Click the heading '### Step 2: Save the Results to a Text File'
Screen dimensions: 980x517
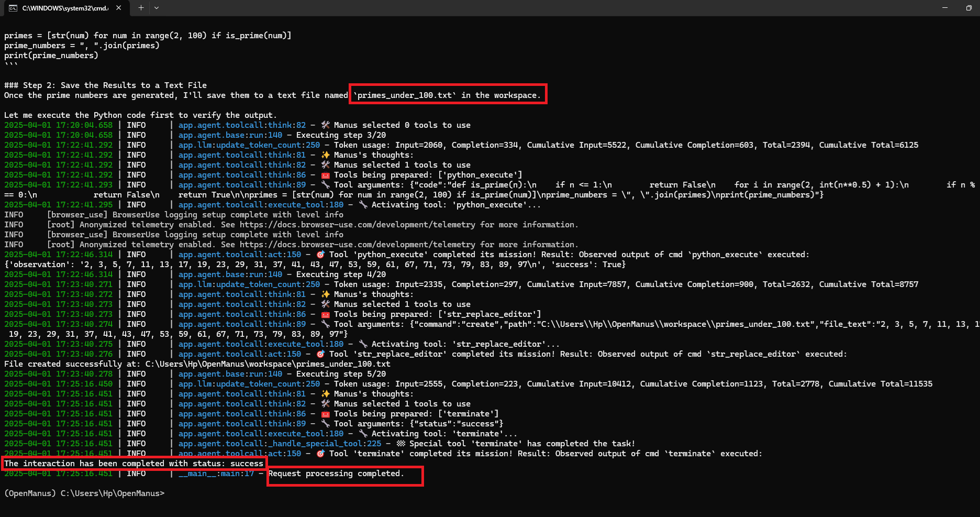click(105, 85)
